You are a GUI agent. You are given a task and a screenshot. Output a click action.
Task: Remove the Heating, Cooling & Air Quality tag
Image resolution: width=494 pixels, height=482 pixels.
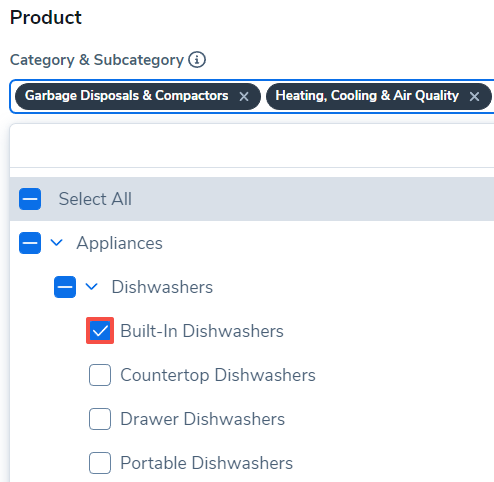pyautogui.click(x=474, y=97)
